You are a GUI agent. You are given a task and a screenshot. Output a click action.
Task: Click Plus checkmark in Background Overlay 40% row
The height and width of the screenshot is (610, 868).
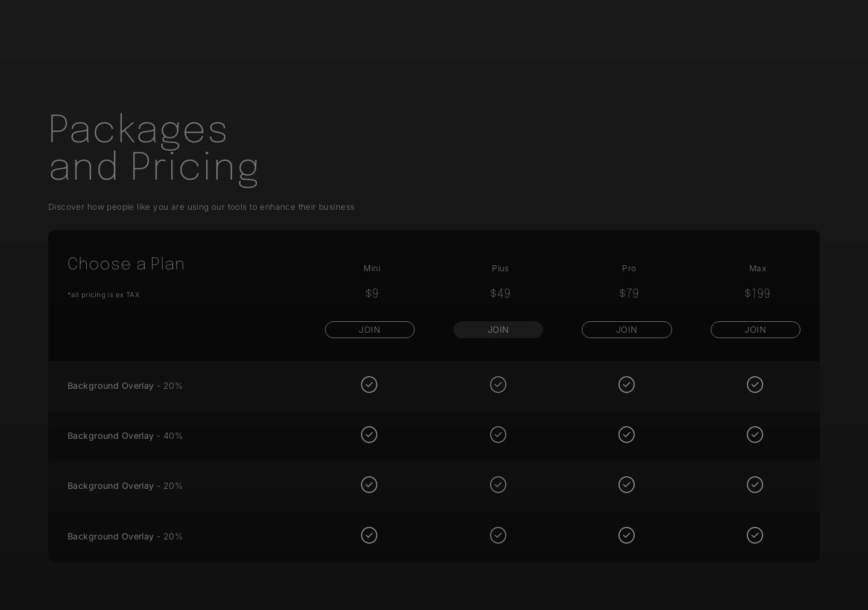click(498, 435)
